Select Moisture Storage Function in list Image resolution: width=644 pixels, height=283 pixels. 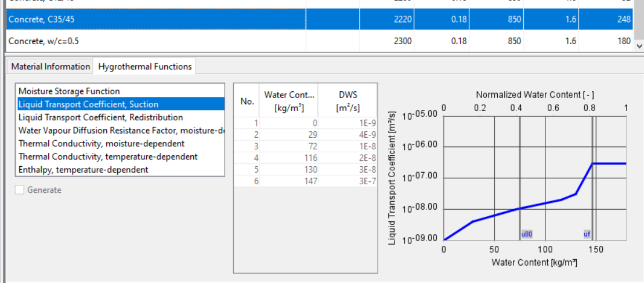[x=69, y=91]
